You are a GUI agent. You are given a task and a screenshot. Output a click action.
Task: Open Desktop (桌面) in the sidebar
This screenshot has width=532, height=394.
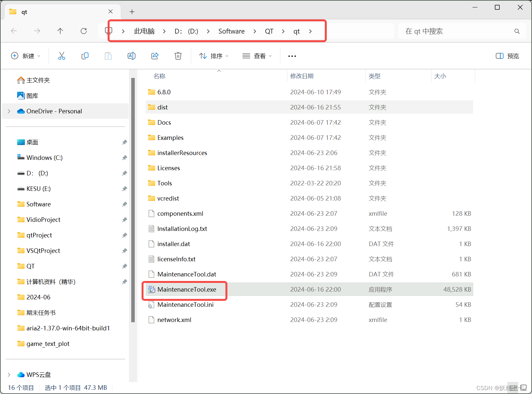click(28, 142)
